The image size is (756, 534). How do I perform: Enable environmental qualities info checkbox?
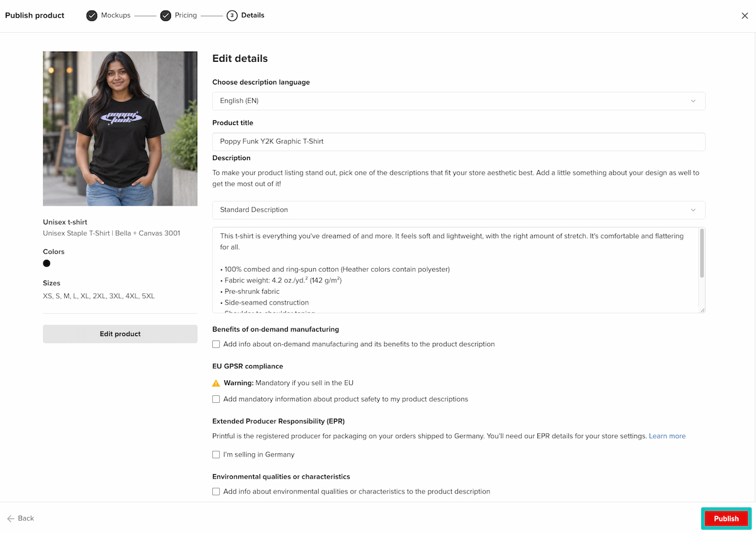216,492
